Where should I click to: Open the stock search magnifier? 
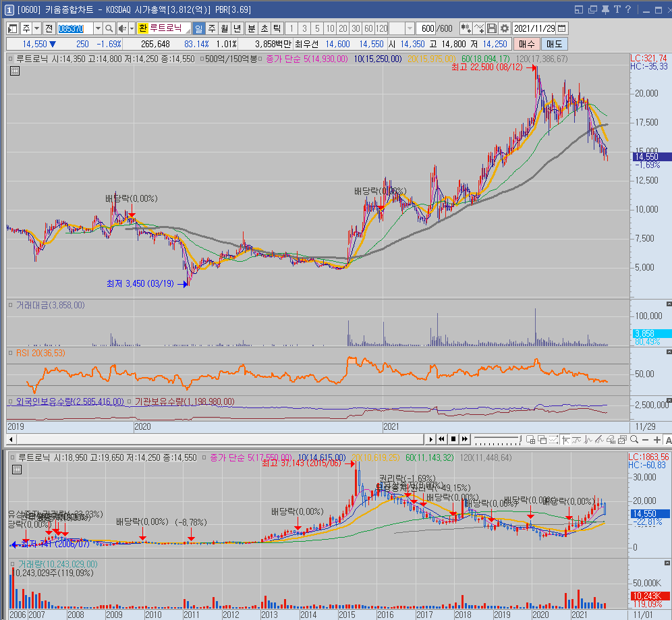109,28
